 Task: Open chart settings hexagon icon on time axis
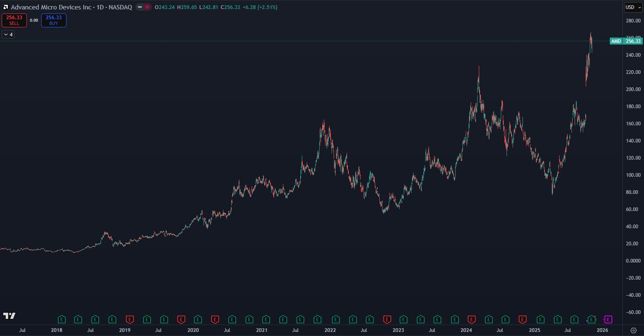(x=633, y=330)
